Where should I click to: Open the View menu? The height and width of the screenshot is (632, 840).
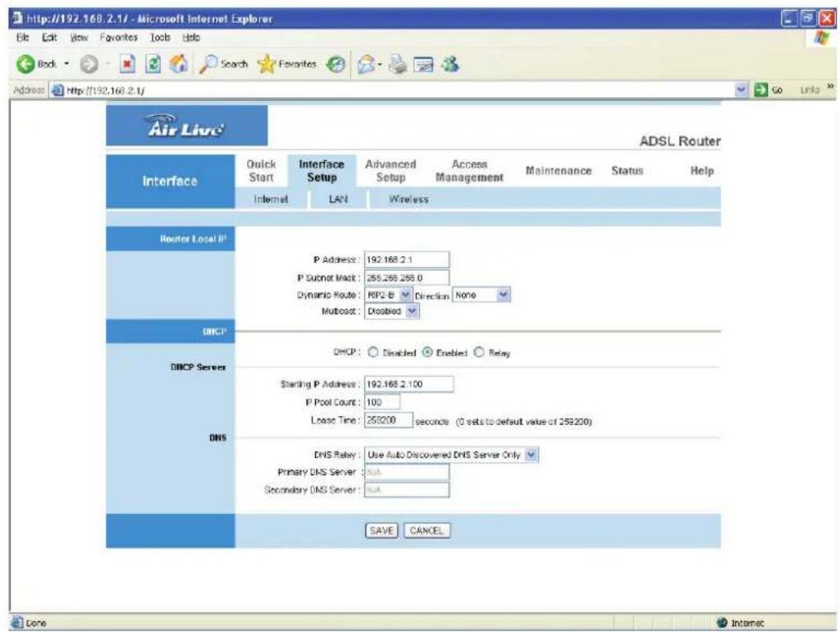79,38
